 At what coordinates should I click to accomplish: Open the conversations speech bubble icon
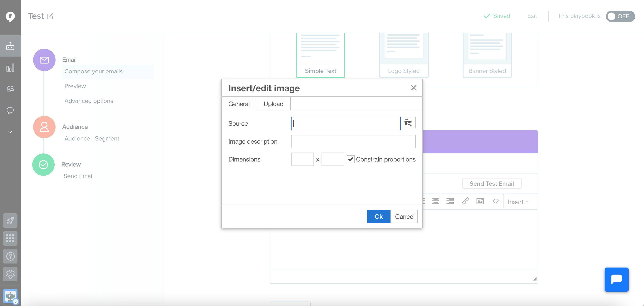point(10,110)
